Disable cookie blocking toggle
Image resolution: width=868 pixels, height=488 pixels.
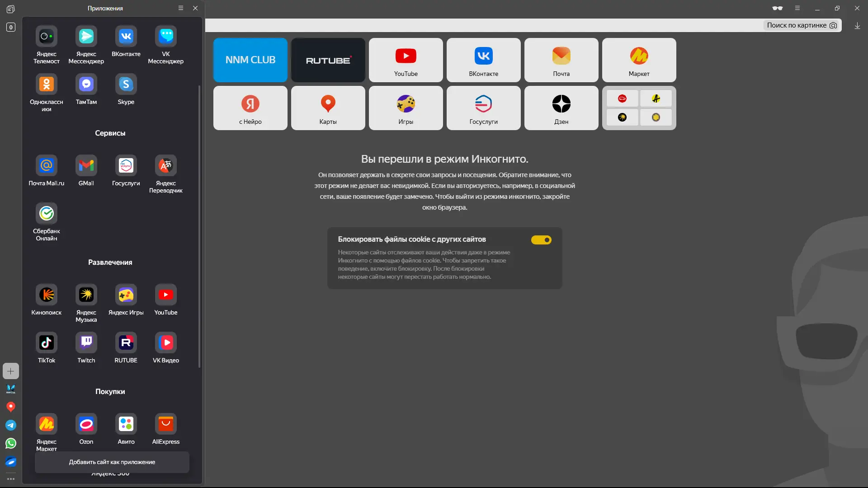coord(541,240)
